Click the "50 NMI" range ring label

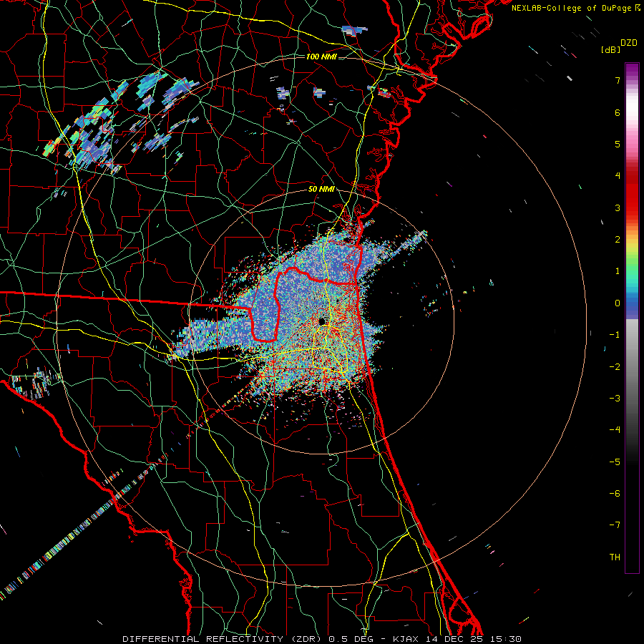(321, 190)
